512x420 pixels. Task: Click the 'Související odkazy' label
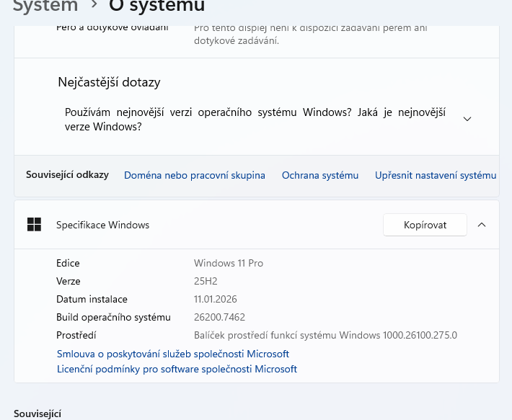[67, 174]
